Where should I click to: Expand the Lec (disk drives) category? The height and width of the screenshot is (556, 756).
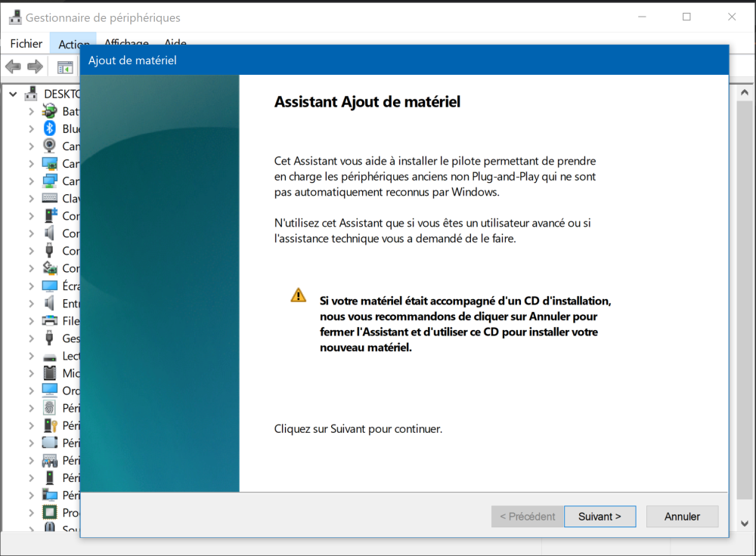pyautogui.click(x=31, y=356)
